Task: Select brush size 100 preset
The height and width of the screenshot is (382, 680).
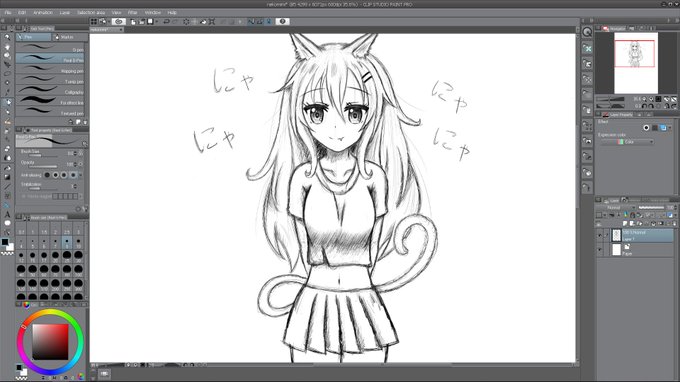Action: (x=78, y=271)
